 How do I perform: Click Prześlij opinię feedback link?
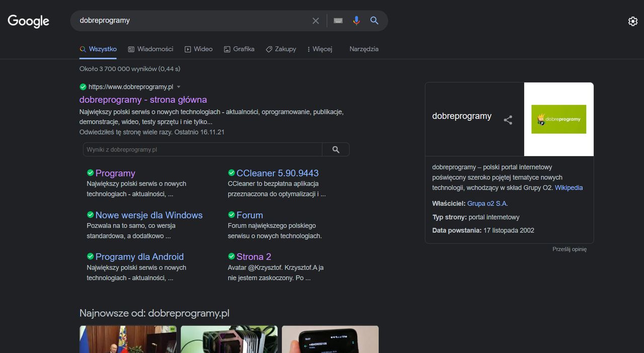pyautogui.click(x=570, y=249)
